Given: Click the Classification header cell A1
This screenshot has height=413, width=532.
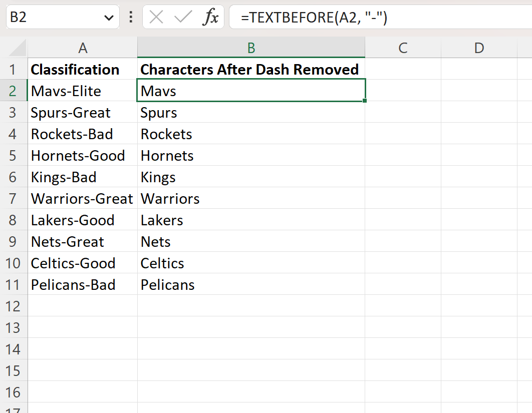Looking at the screenshot, I should [x=83, y=69].
